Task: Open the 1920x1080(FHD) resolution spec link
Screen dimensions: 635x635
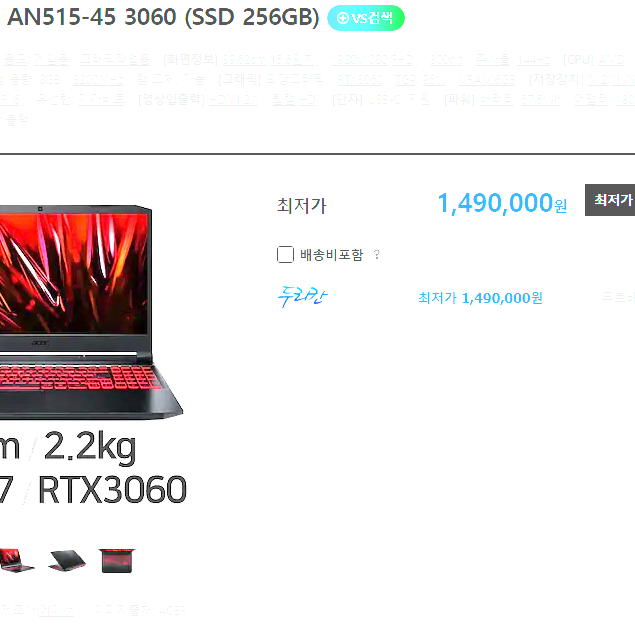Action: (373, 60)
